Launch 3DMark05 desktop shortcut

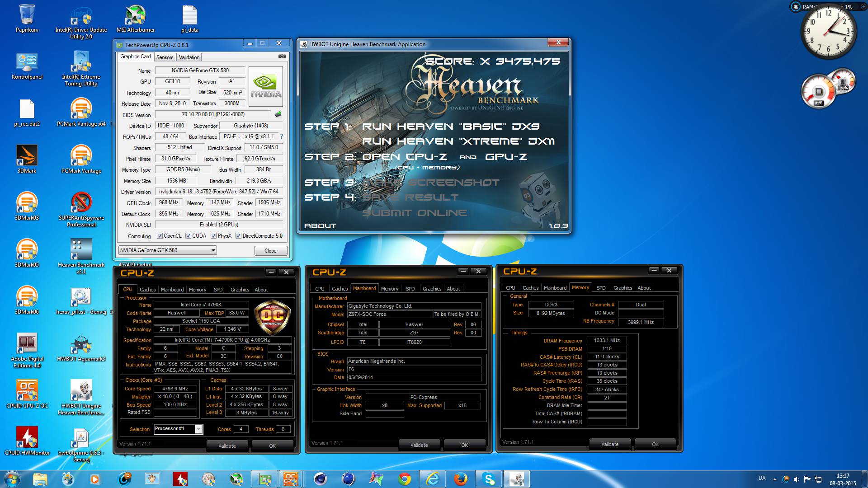pyautogui.click(x=27, y=254)
